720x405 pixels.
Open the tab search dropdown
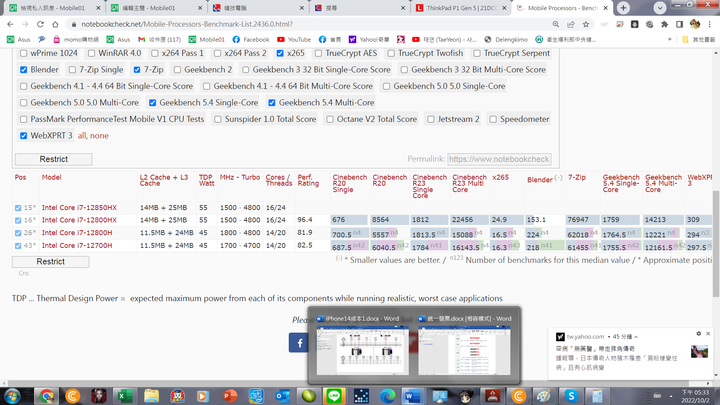click(x=660, y=8)
